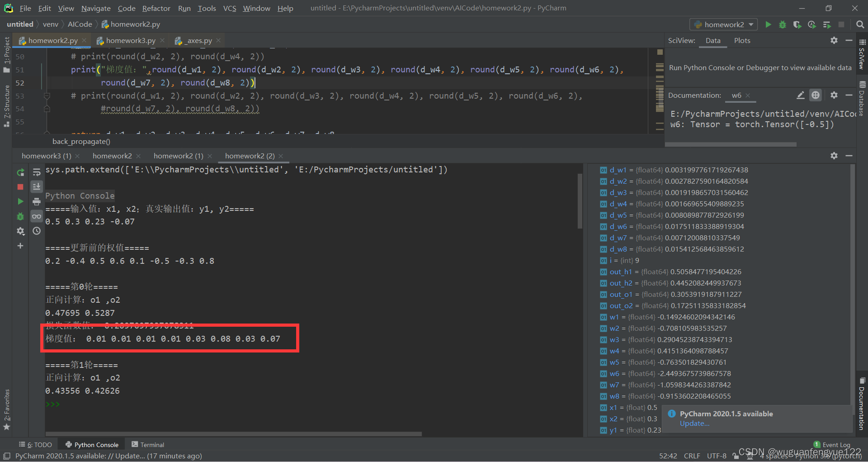Switch to _axes.py editor tab
The height and width of the screenshot is (462, 868).
point(199,40)
